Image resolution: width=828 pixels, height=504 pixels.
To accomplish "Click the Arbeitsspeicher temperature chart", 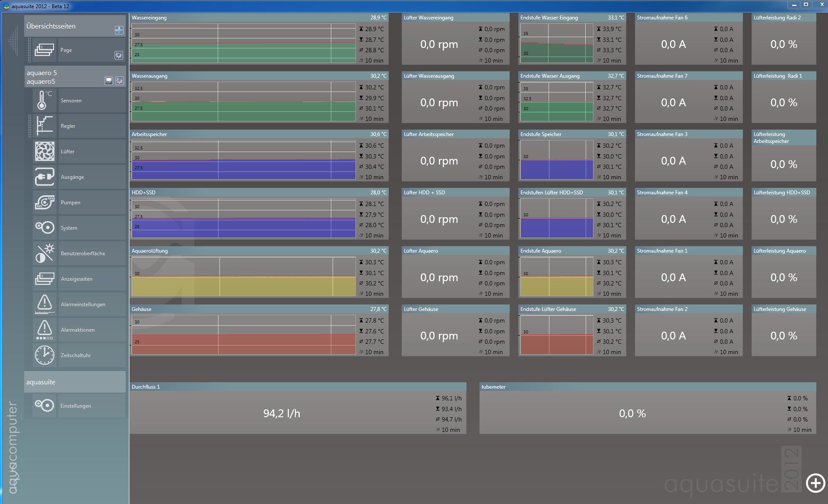I will (x=244, y=160).
